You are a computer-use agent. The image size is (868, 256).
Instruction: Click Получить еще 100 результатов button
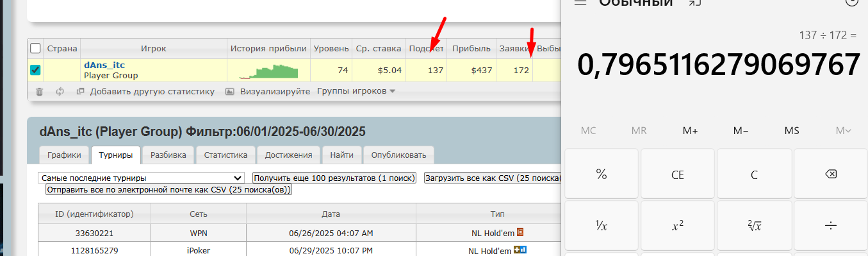(334, 178)
